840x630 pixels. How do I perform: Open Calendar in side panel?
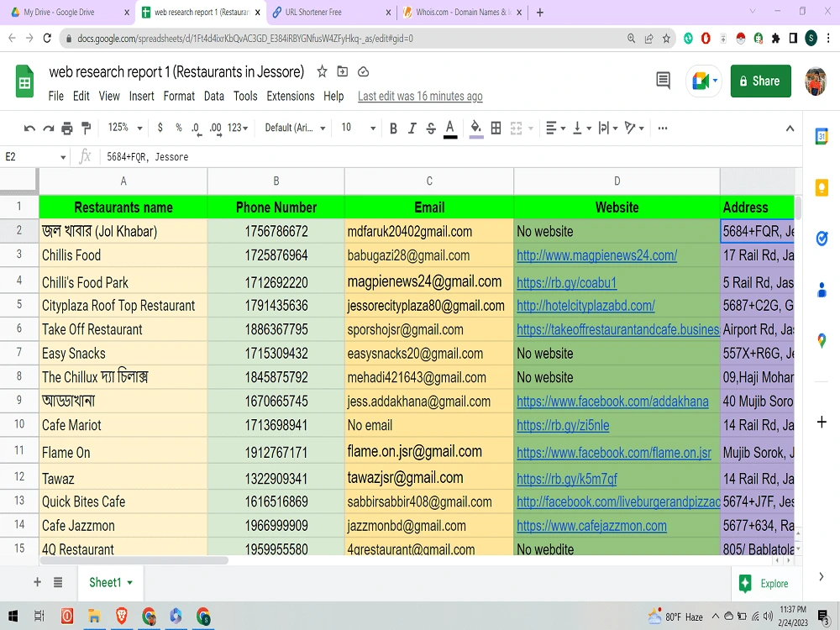(822, 137)
